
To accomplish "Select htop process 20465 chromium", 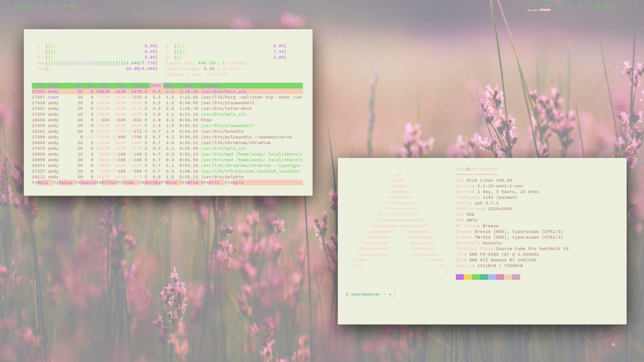I will click(x=167, y=143).
